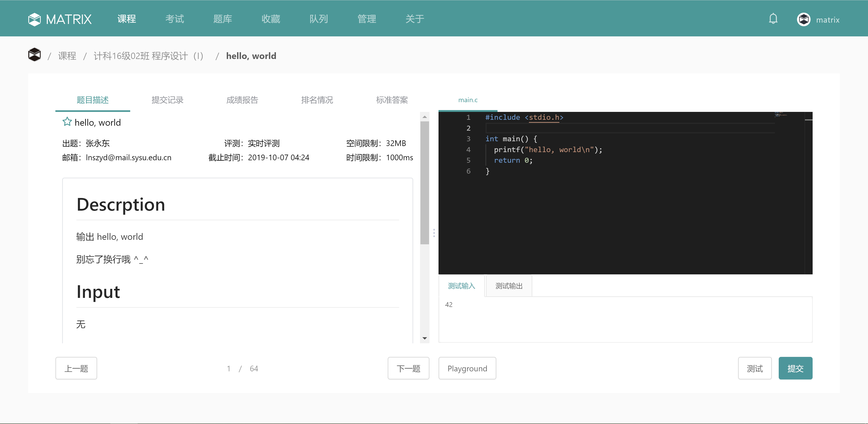The width and height of the screenshot is (868, 424).
Task: Open the 考试 navigation item
Action: 175,19
